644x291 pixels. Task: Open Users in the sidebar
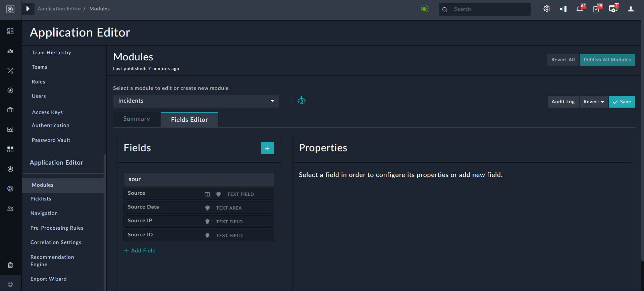39,96
